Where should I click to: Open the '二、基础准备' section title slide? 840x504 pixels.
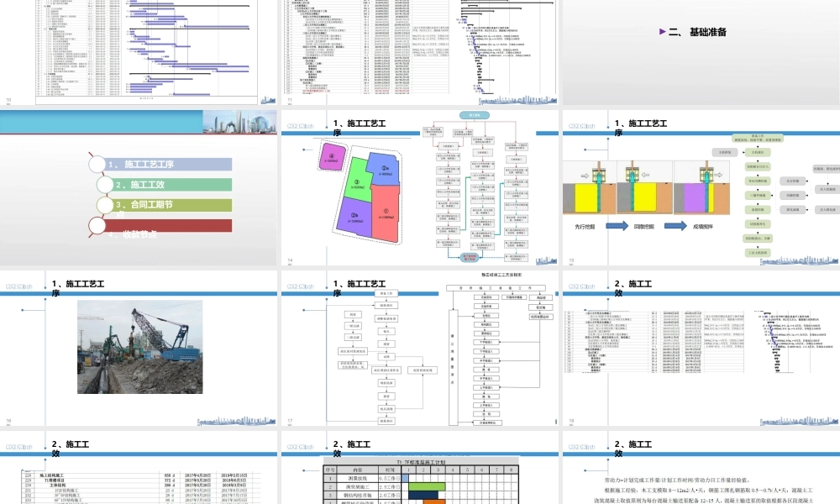coord(701,52)
